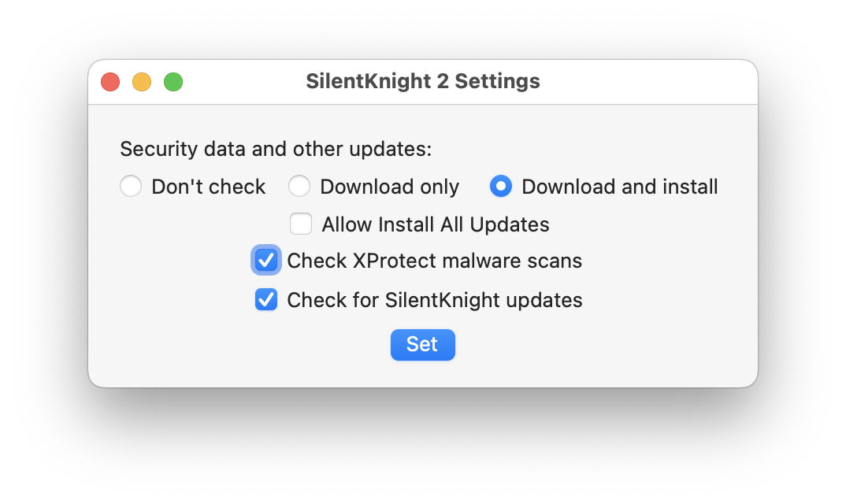Click the "Don't check" label text
The width and height of the screenshot is (846, 504).
pyautogui.click(x=209, y=187)
